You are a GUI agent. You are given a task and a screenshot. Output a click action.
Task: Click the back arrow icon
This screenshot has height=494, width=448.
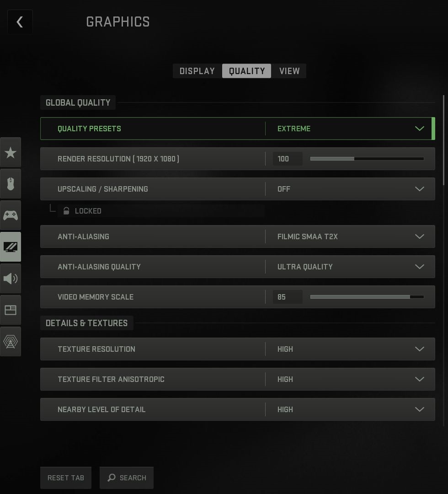point(20,22)
